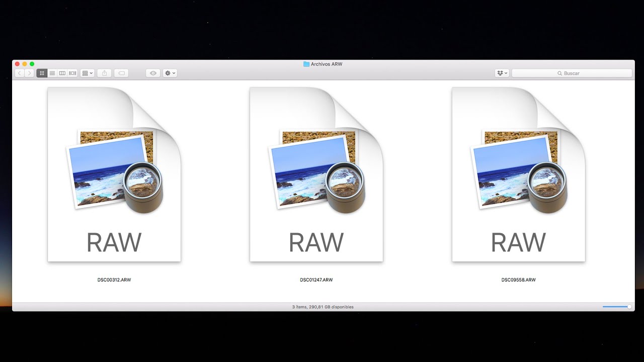Click the Buscar search field
644x362 pixels.
pos(572,73)
